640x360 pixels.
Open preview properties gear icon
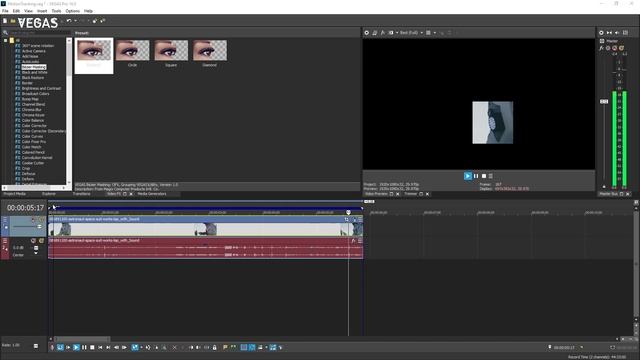367,33
